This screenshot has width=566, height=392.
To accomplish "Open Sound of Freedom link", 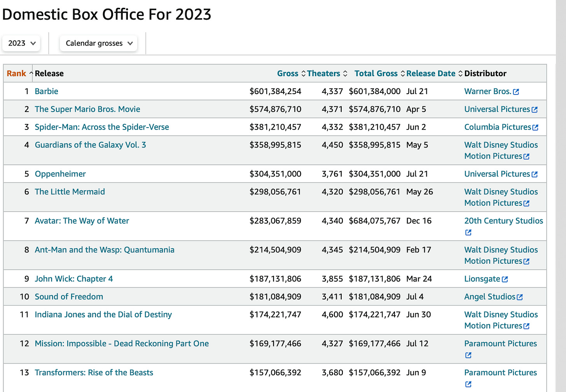I will (69, 297).
